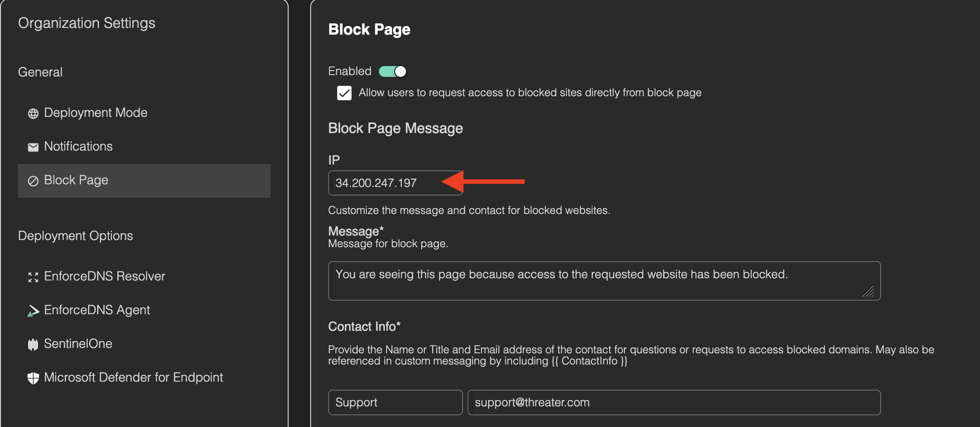The image size is (980, 427).
Task: Open SentinelOne deployment option
Action: 78,344
